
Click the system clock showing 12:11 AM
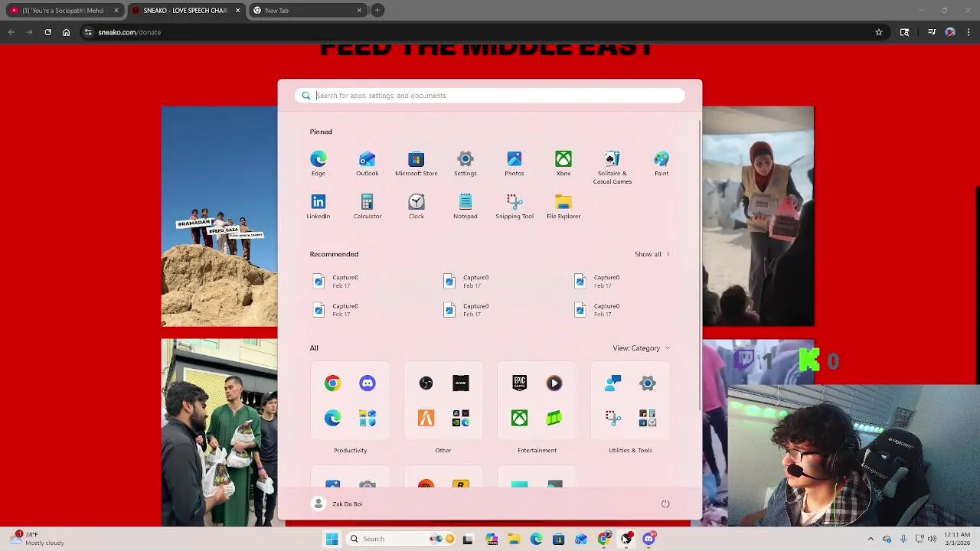point(957,539)
